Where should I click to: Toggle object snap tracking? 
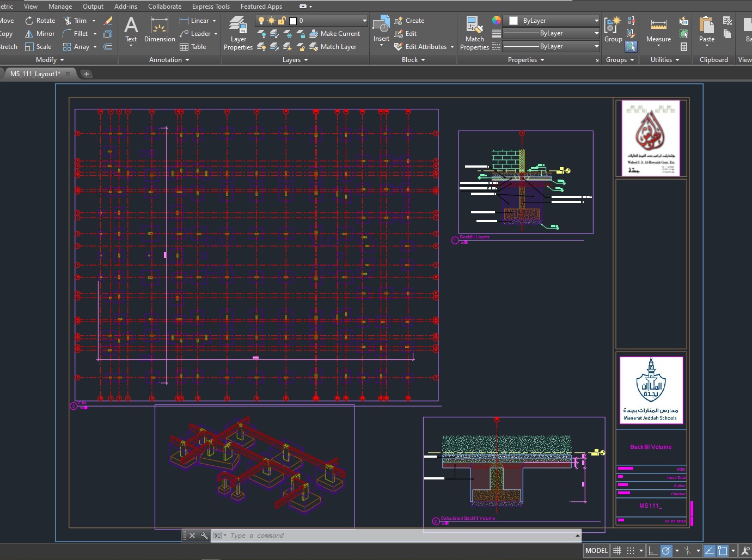pos(709,551)
